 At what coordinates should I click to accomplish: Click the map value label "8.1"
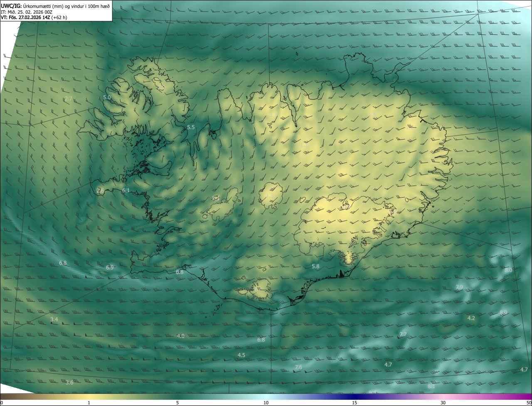pyautogui.click(x=431, y=386)
